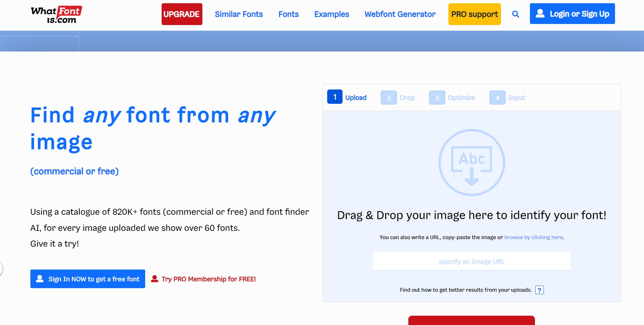Click the help question mark icon
The width and height of the screenshot is (644, 325).
click(x=540, y=290)
